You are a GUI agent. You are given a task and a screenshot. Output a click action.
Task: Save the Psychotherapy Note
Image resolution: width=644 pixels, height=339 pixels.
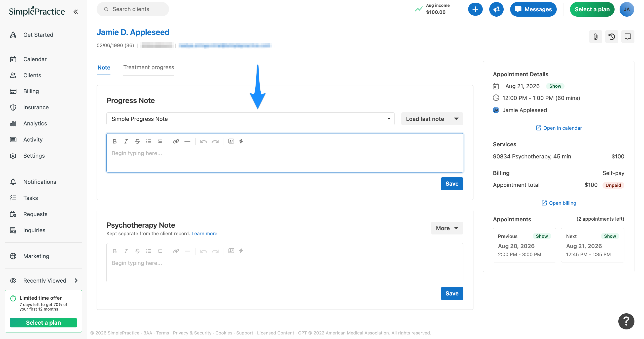click(x=452, y=294)
